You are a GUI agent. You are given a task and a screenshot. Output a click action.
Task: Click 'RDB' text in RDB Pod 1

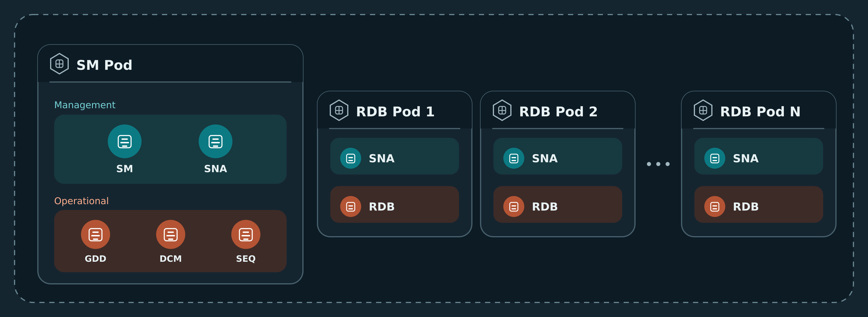coord(382,207)
